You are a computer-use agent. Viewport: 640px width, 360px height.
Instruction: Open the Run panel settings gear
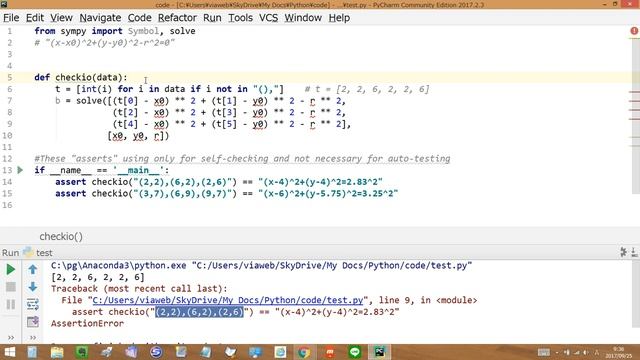623,252
